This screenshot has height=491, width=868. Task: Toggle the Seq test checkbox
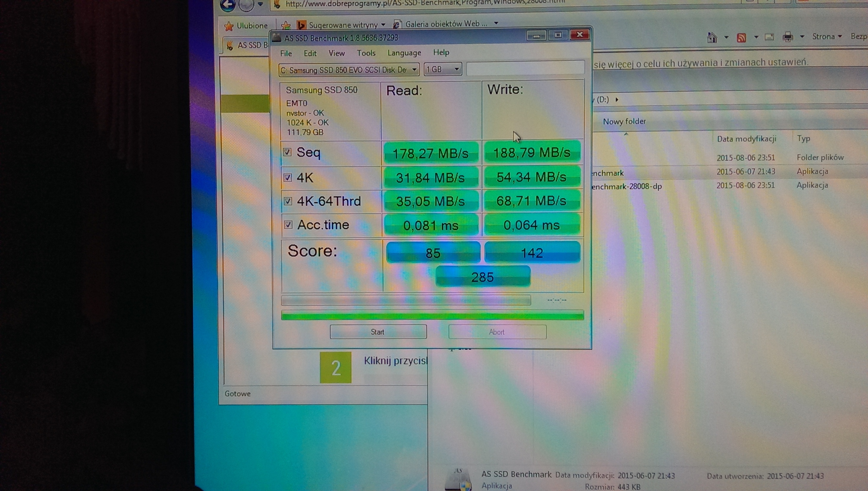[x=287, y=152]
